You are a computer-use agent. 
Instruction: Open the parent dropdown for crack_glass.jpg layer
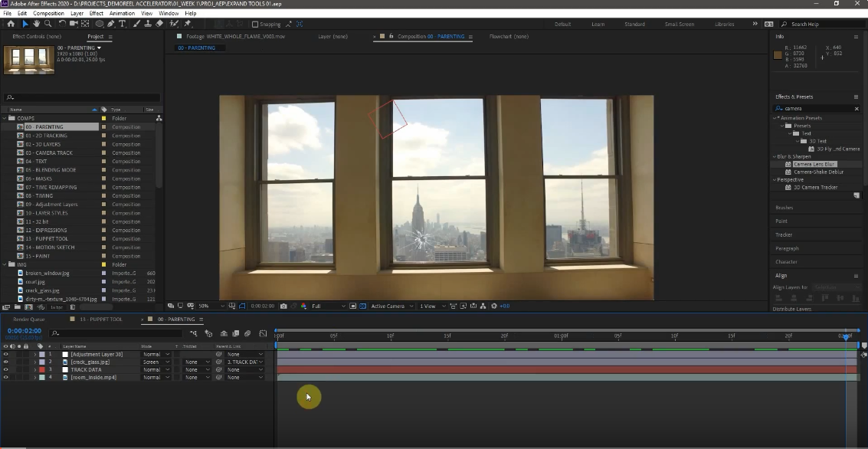coord(244,362)
